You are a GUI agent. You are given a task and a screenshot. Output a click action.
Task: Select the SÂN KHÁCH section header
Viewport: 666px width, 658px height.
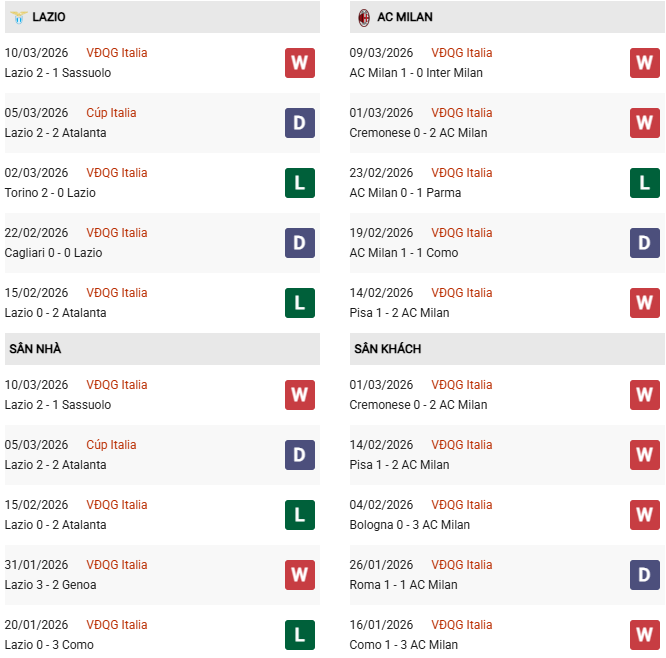[387, 349]
